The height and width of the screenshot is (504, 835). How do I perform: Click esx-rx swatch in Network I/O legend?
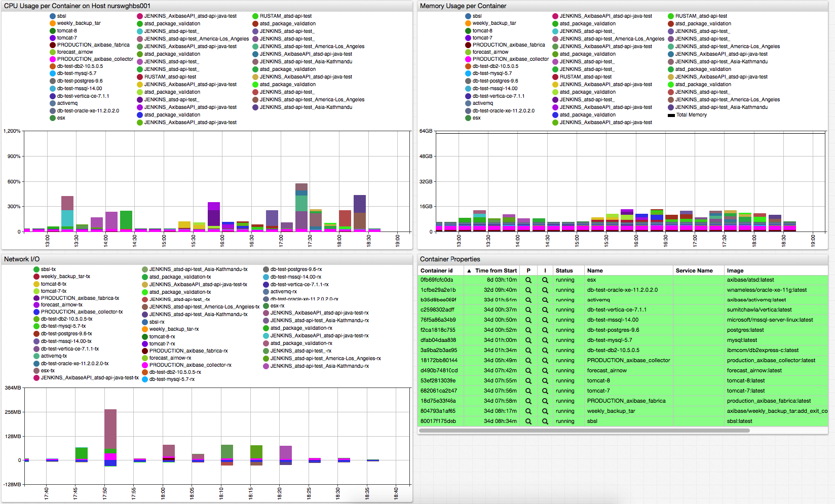[266, 306]
